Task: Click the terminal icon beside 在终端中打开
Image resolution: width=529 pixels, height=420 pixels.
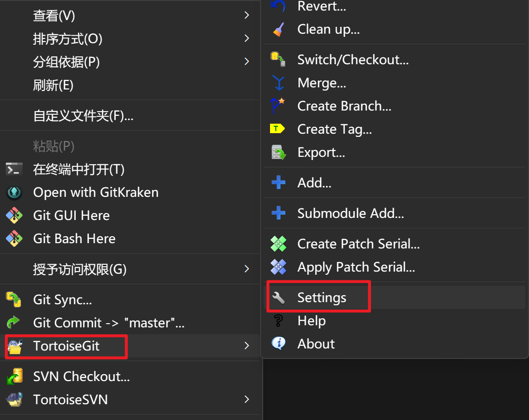Action: [x=14, y=169]
